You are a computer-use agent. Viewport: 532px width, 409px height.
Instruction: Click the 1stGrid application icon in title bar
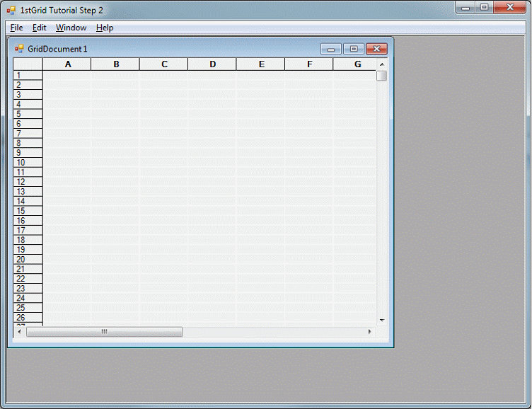11,11
